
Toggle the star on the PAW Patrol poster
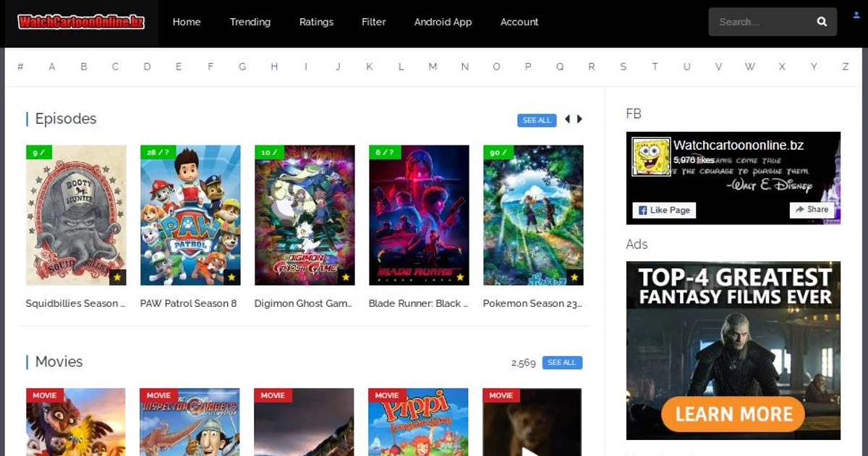(231, 276)
